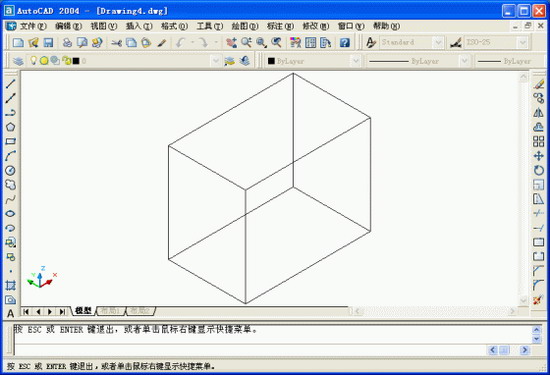Image resolution: width=550 pixels, height=375 pixels.
Task: Click the horizontal scrollbar right arrow
Action: coord(512,311)
